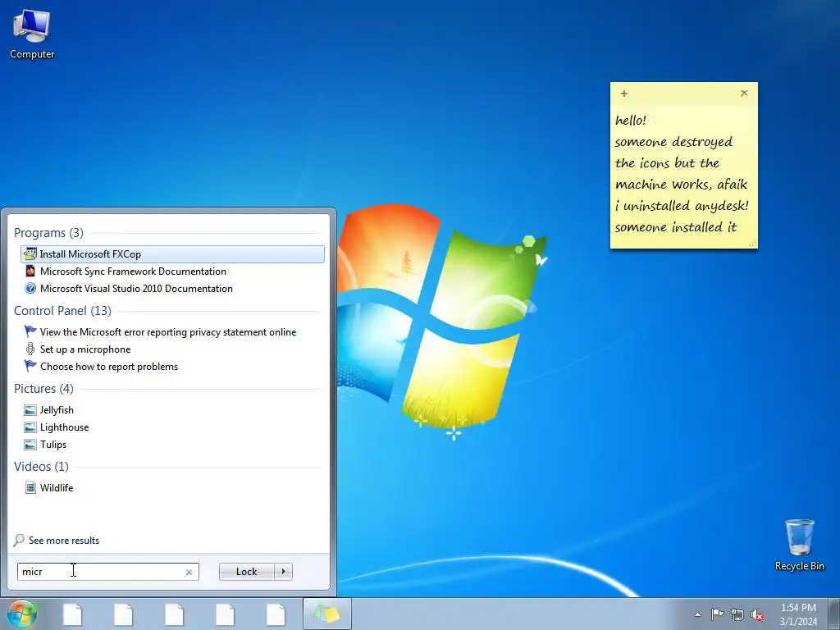Open the Recycle Bin desktop icon

pos(799,545)
